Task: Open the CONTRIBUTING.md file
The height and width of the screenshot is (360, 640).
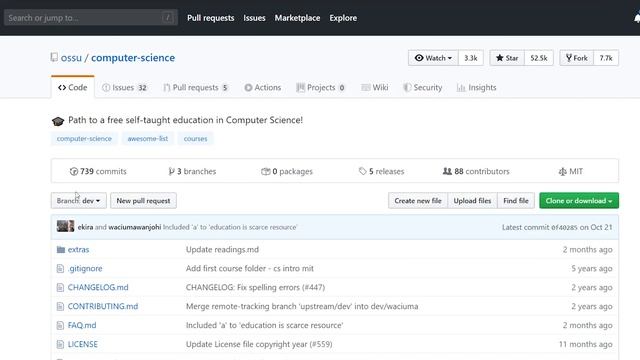Action: tap(103, 306)
